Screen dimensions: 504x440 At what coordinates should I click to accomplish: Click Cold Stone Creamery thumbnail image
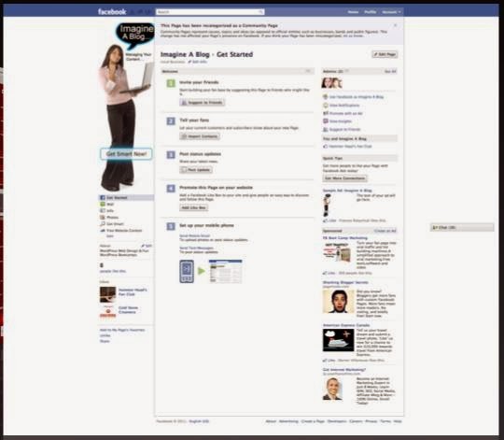[107, 311]
